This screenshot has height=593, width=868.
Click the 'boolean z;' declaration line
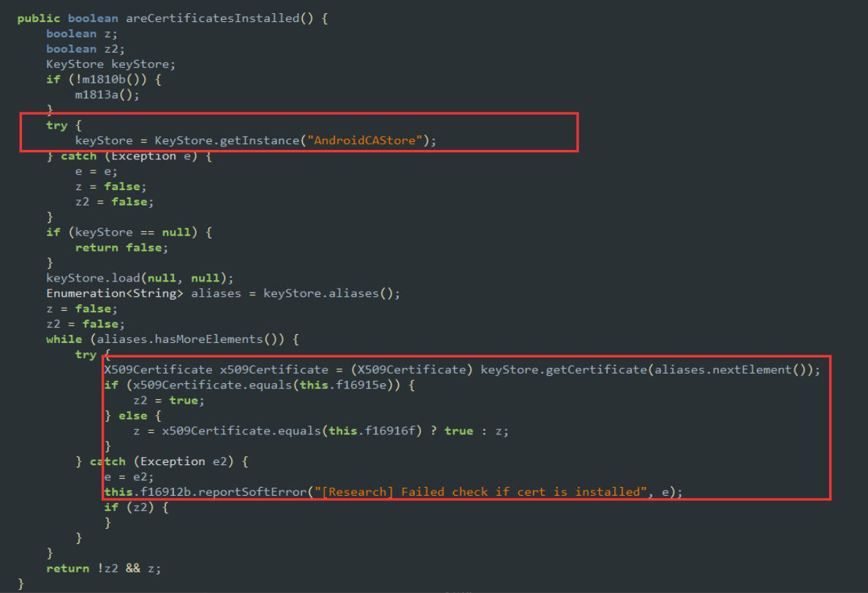point(82,34)
